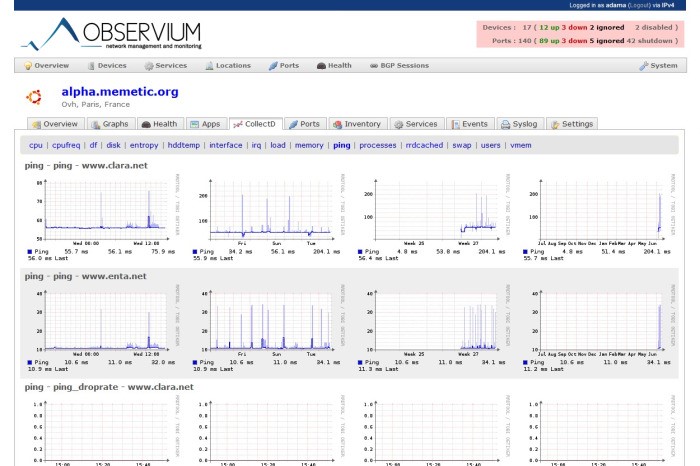Select the hddtemp CollectD plugin link
Viewport: 700px width, 466px height.
click(184, 145)
